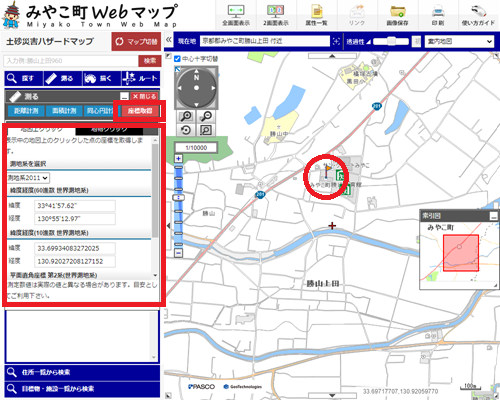The image size is (500, 400).
Task: Click the マップ切替 map switch button
Action: click(136, 41)
